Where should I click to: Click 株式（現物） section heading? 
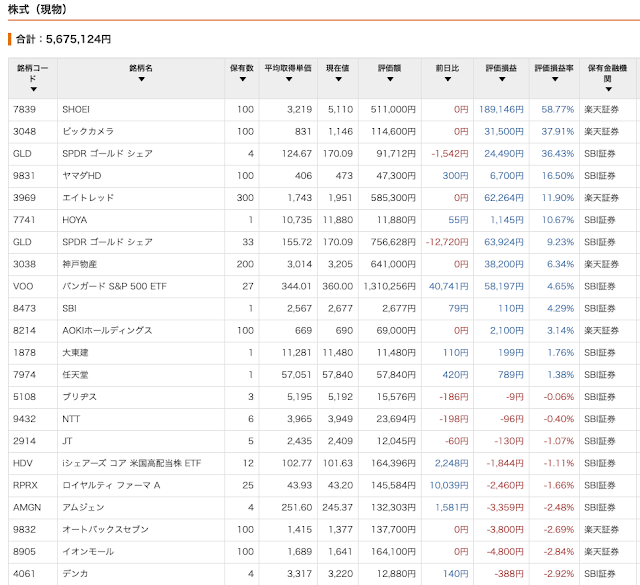(x=37, y=9)
